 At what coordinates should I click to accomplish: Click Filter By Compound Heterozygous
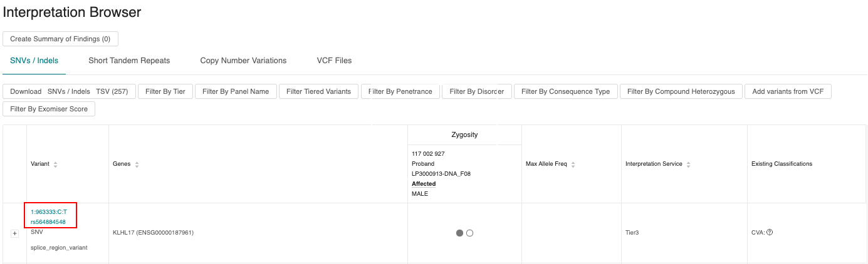coord(681,91)
